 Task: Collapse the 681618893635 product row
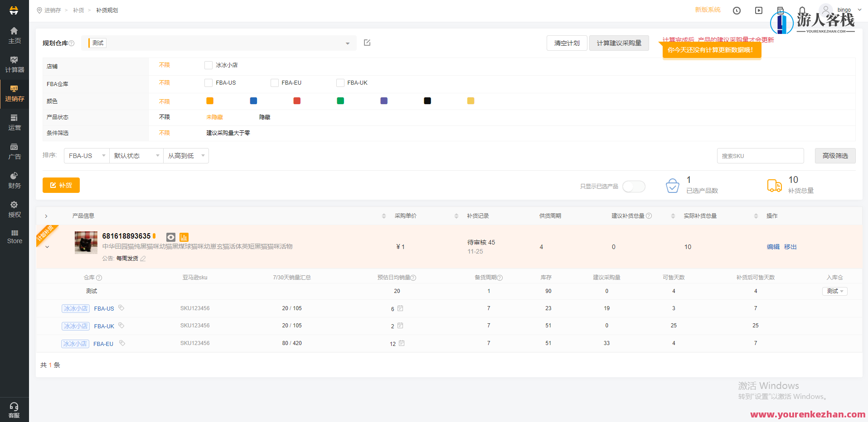[x=47, y=246]
